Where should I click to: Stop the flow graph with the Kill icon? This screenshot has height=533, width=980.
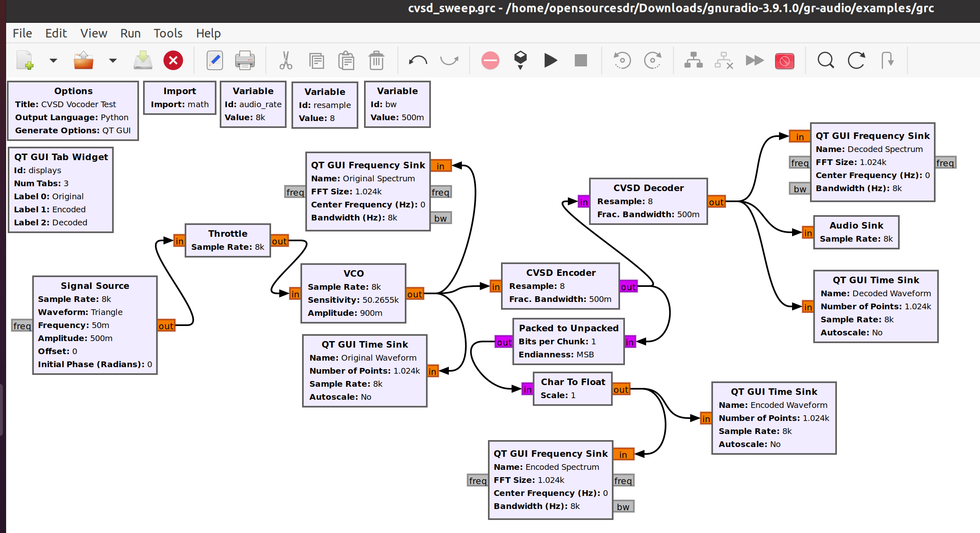click(580, 61)
